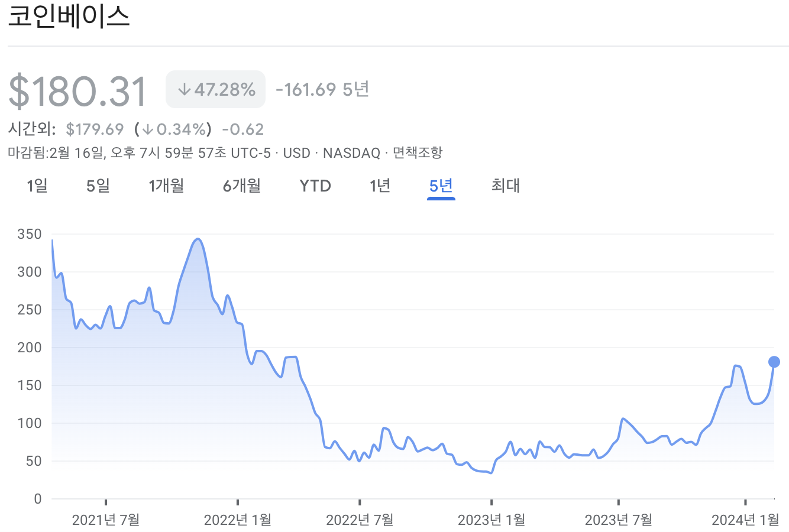Select the 1년 range tab
The width and height of the screenshot is (789, 532).
pos(380,186)
